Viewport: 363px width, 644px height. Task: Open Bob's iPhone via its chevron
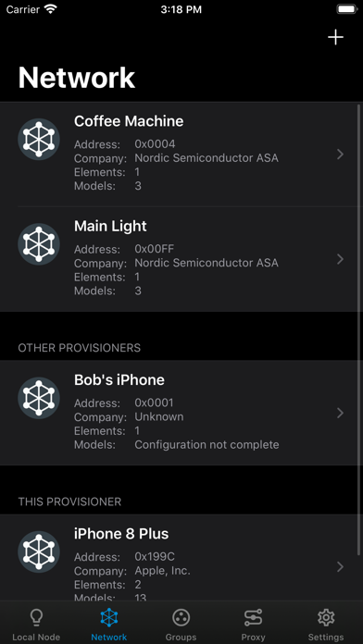tap(340, 414)
